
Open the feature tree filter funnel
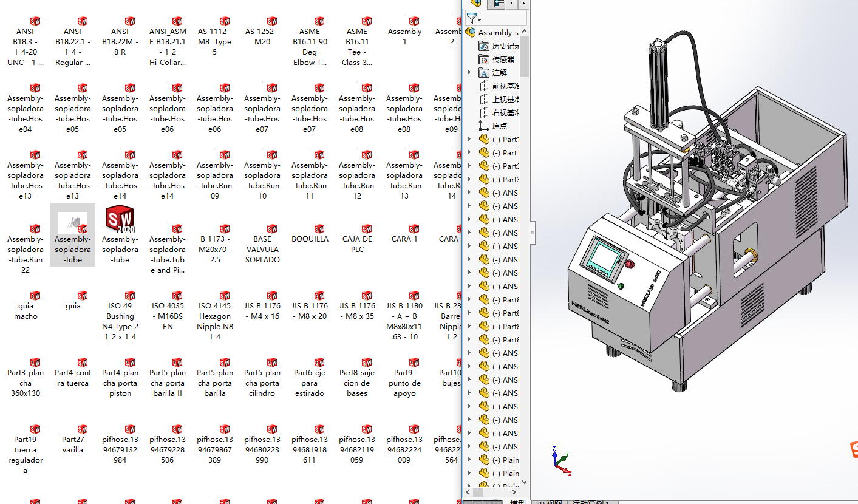click(x=472, y=18)
